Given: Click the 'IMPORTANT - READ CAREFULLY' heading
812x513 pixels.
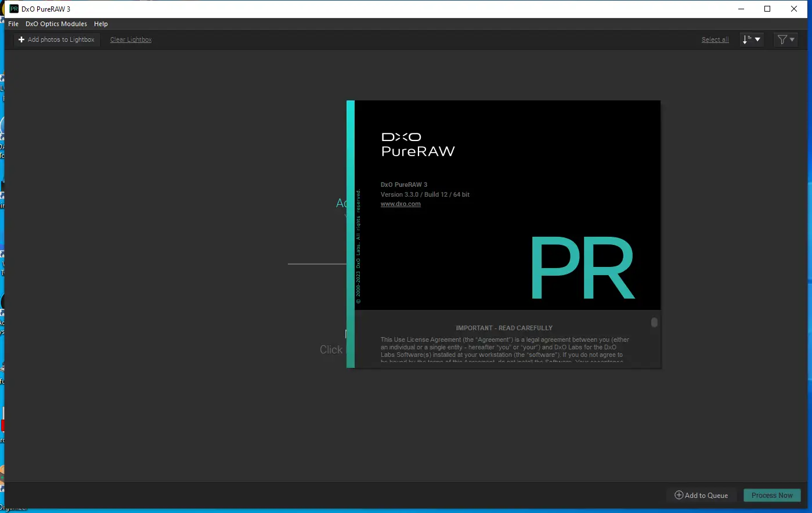Looking at the screenshot, I should (504, 328).
